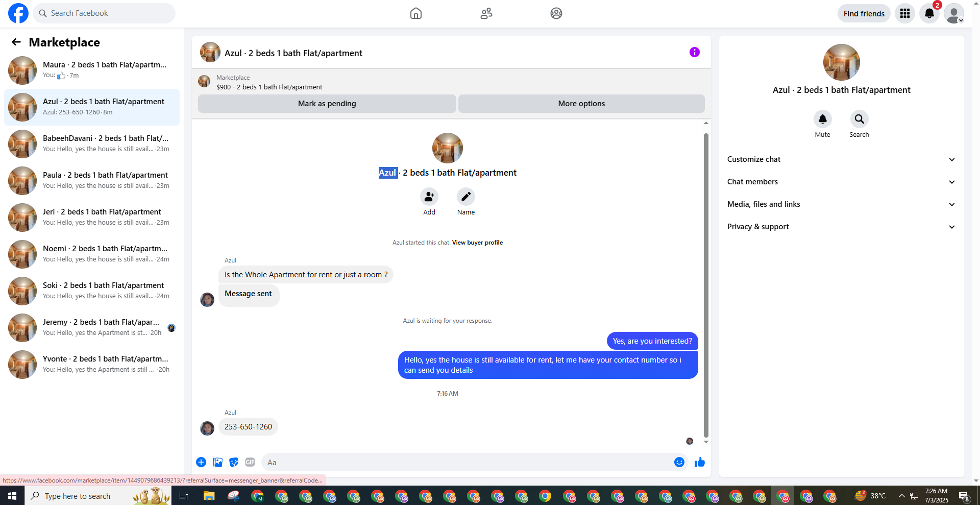Open File Explorer from taskbar

tap(209, 496)
